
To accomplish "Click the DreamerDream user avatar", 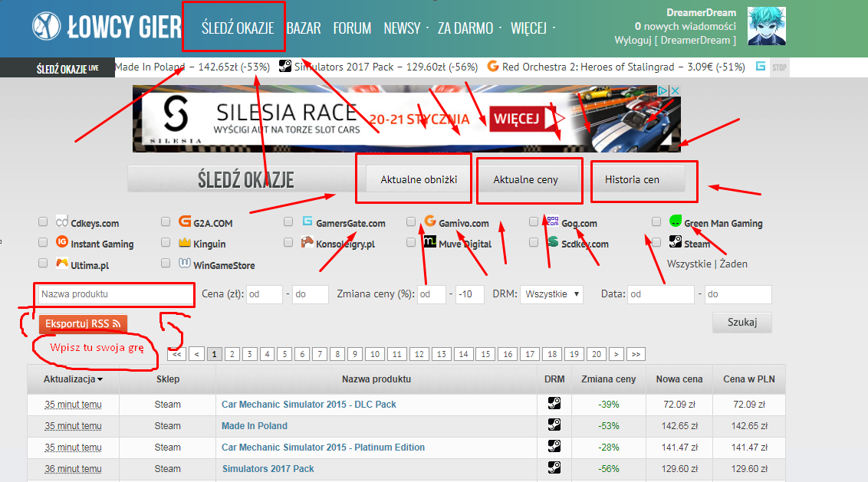I will click(x=767, y=26).
